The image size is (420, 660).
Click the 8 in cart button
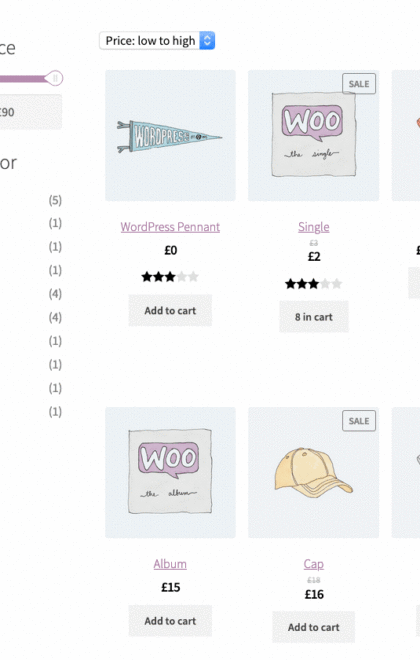pos(314,317)
